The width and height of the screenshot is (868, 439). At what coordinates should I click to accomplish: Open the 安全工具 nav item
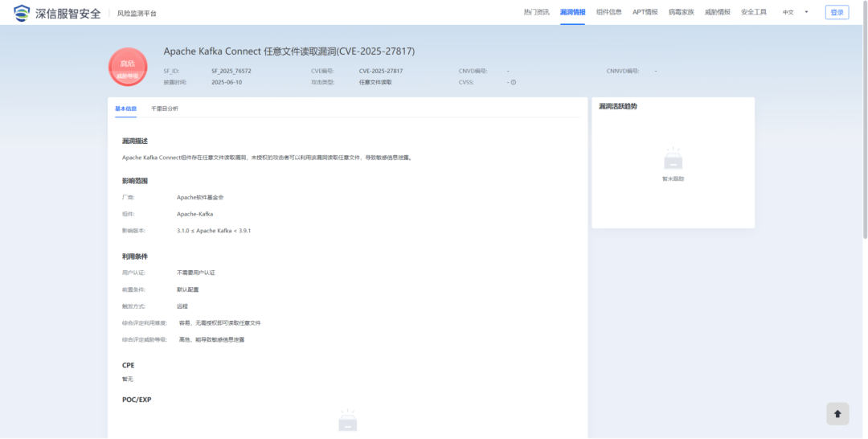click(x=753, y=12)
